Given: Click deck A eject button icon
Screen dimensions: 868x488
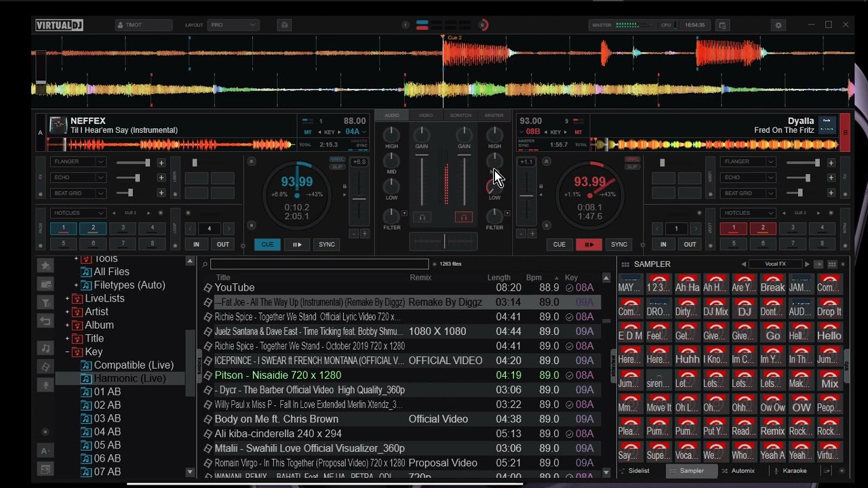Looking at the screenshot, I should point(252,161).
